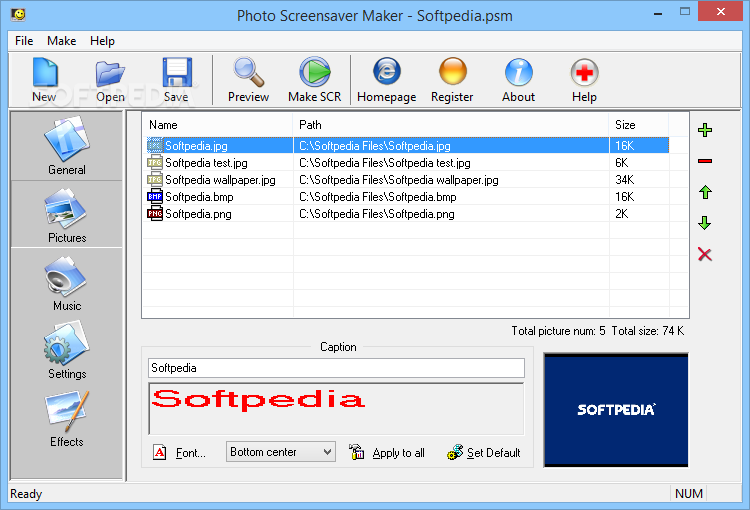
Task: Show the About info icon
Action: click(x=518, y=72)
